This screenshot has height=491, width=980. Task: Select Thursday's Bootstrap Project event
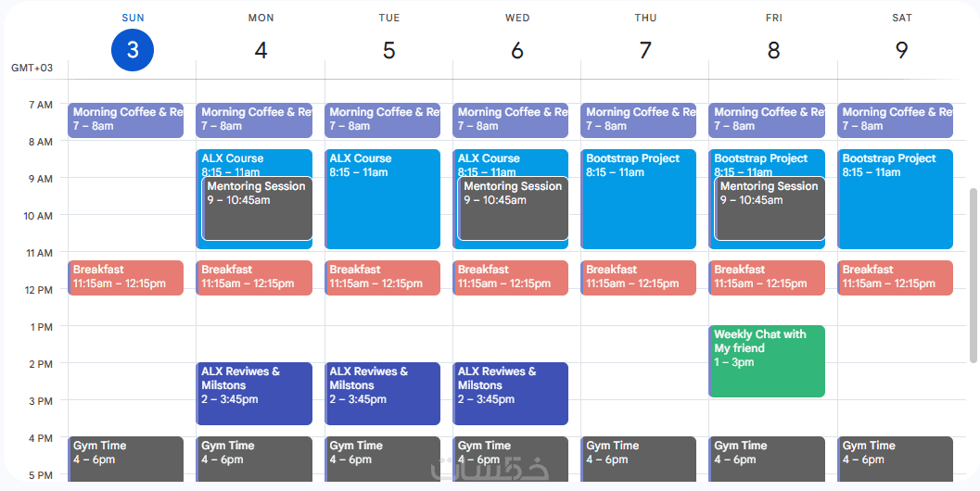(639, 199)
